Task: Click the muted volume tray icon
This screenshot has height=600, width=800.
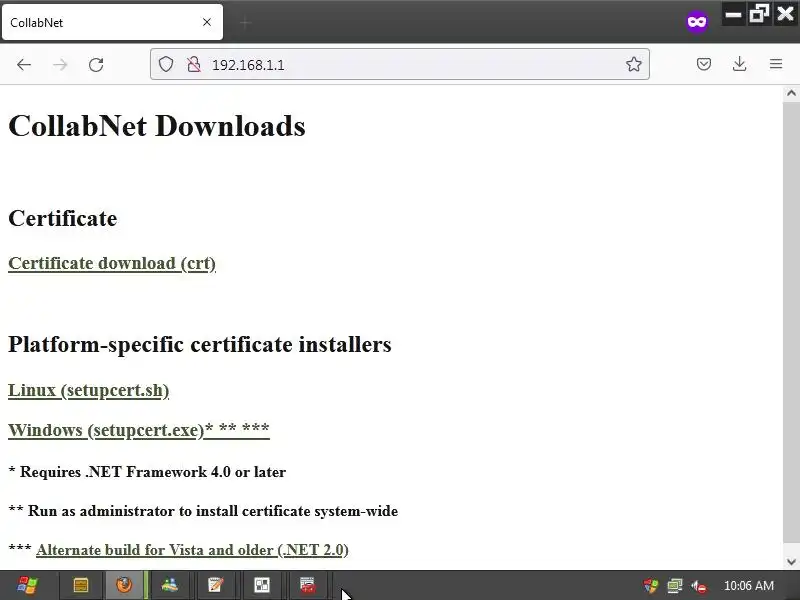Action: pos(699,586)
